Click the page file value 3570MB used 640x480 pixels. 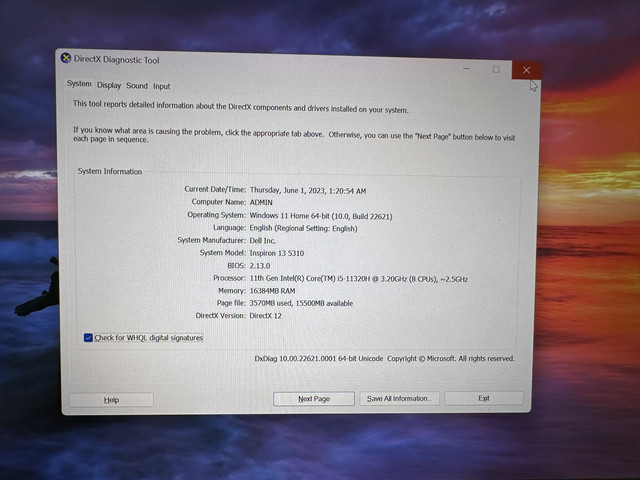pyautogui.click(x=271, y=303)
